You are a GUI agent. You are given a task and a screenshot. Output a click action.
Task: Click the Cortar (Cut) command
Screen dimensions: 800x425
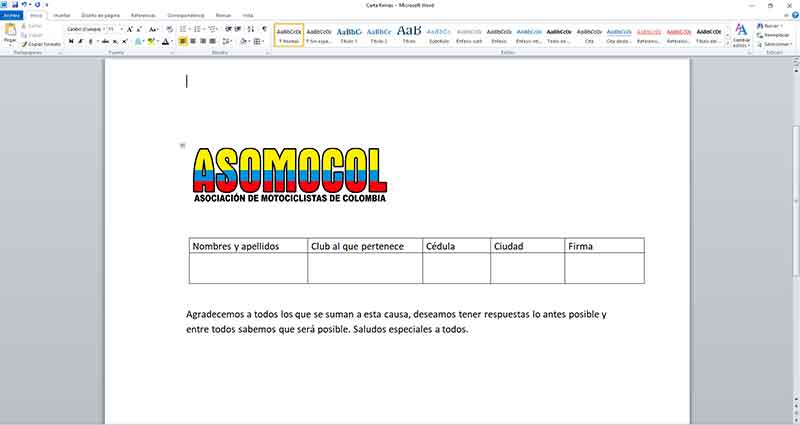(x=32, y=26)
